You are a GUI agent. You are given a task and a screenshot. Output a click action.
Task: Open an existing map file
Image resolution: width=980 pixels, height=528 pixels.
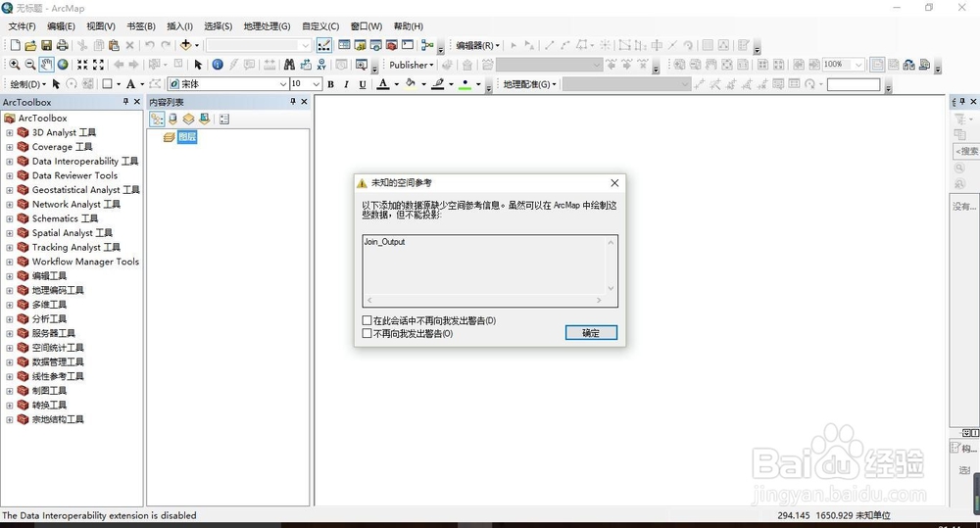(x=30, y=45)
